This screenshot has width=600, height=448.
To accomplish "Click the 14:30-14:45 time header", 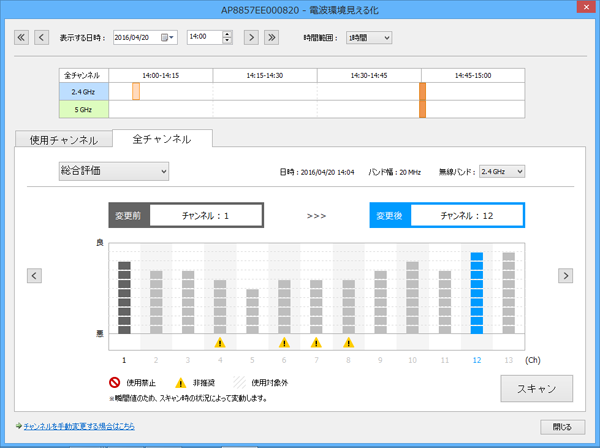I will [369, 75].
